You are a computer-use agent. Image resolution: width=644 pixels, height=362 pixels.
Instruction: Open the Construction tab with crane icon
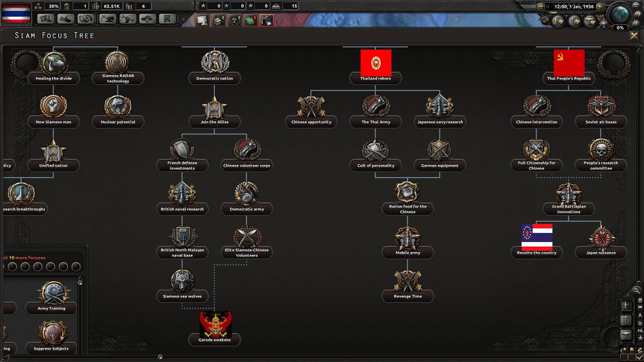107,19
